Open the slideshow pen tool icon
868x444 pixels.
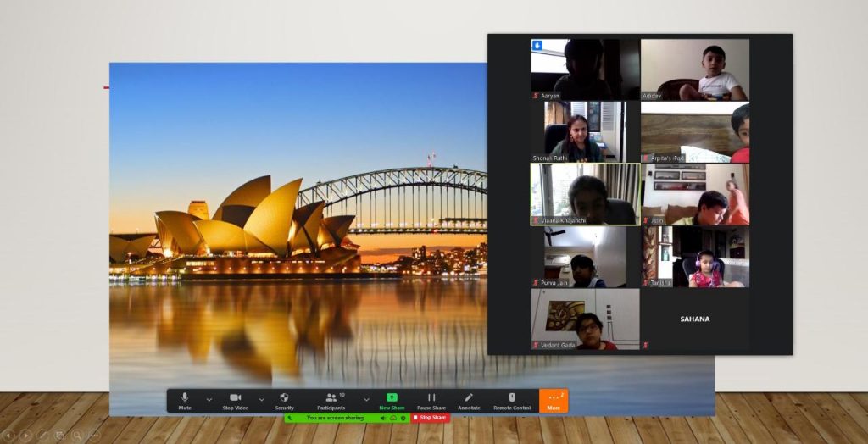tap(43, 436)
